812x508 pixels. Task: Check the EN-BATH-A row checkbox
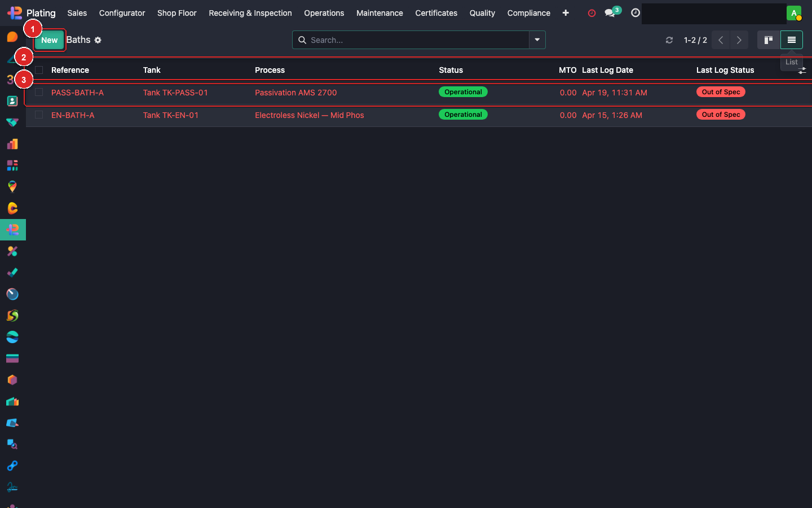tap(39, 115)
